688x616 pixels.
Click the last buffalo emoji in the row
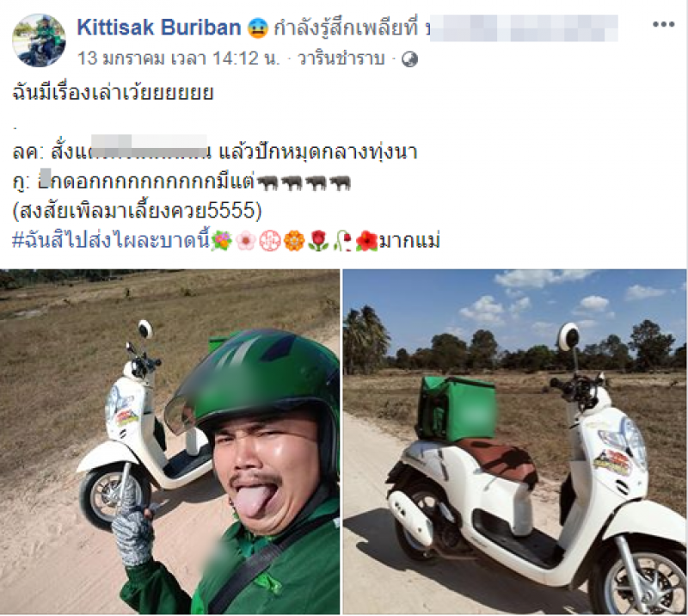[x=340, y=182]
